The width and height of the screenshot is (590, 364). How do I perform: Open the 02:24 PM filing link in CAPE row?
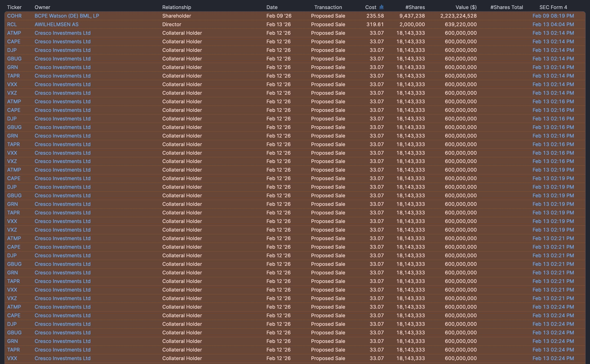pyautogui.click(x=553, y=315)
